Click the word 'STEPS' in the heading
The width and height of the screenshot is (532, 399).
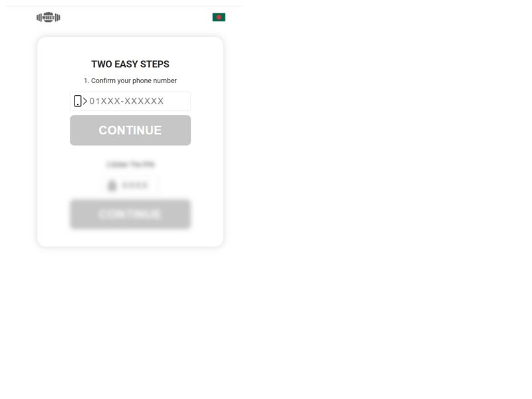pyautogui.click(x=155, y=64)
